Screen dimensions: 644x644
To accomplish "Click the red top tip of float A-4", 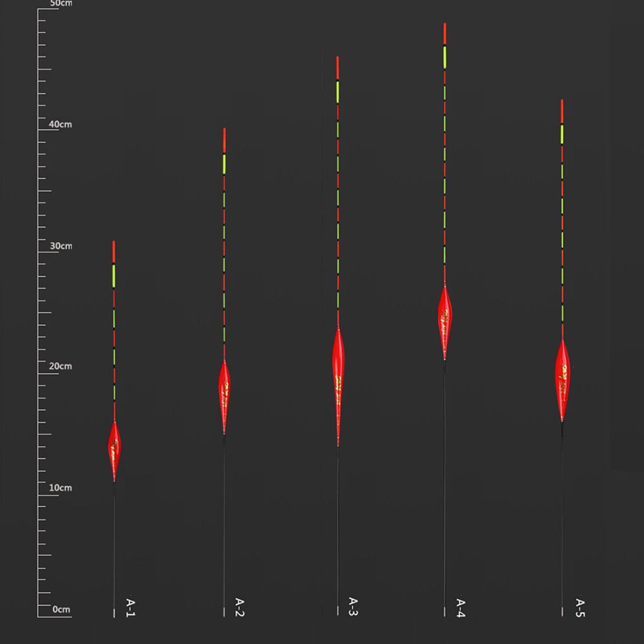I will 444,34.
